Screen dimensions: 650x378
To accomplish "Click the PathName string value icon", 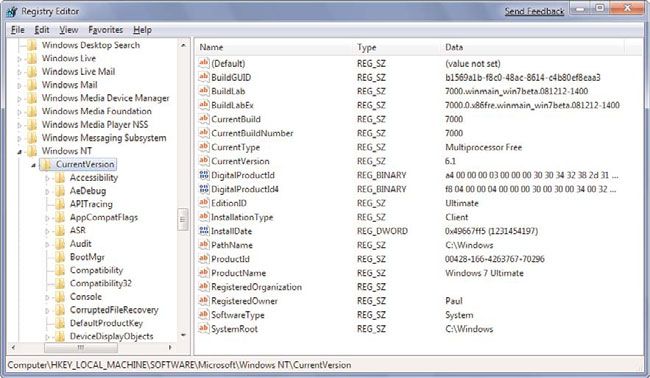I will 204,245.
